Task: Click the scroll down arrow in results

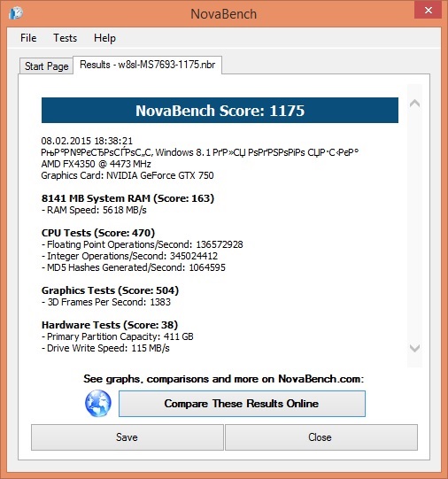Action: (414, 348)
